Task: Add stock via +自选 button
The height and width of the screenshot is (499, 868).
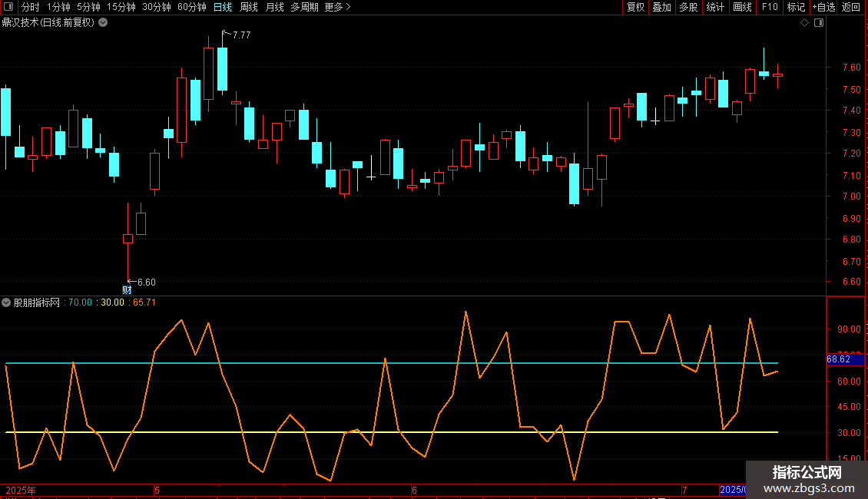Action: [823, 7]
